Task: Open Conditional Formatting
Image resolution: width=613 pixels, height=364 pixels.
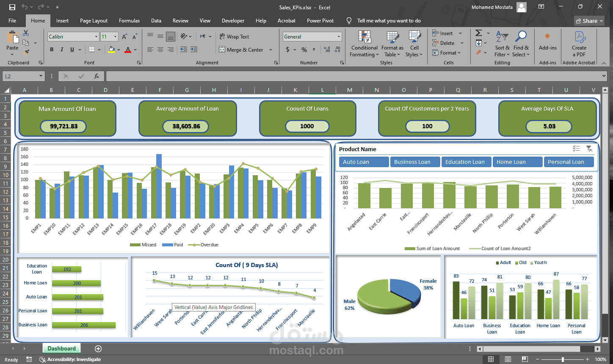Action: pos(364,44)
